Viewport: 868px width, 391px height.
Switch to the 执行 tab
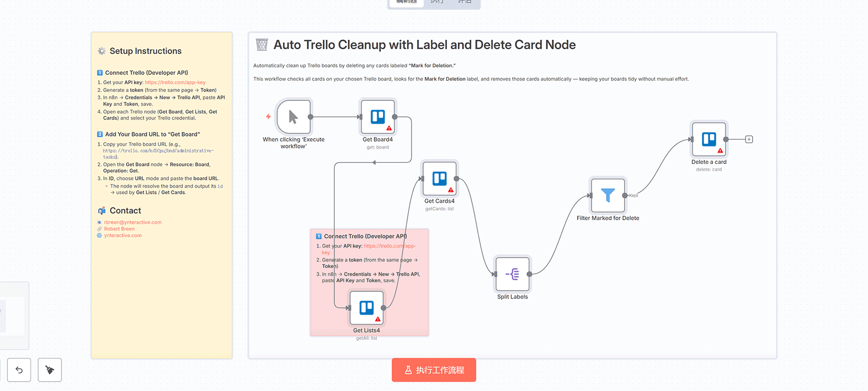[x=437, y=2]
